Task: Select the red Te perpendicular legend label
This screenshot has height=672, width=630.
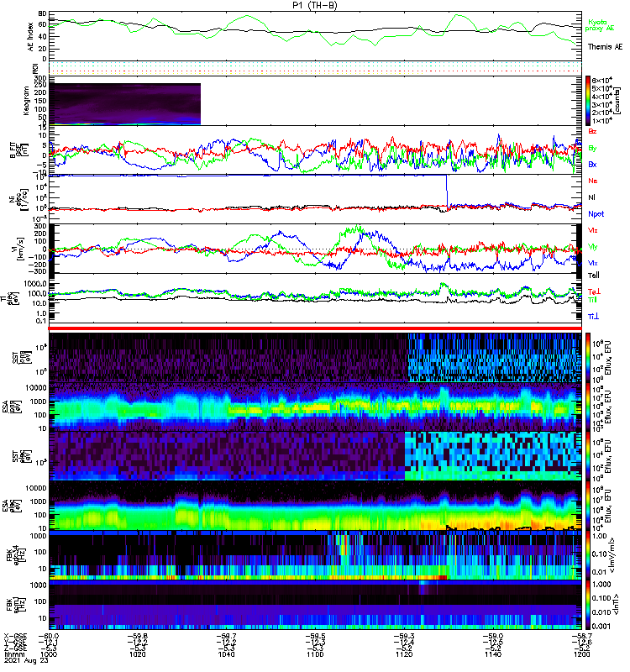Action: pyautogui.click(x=594, y=291)
